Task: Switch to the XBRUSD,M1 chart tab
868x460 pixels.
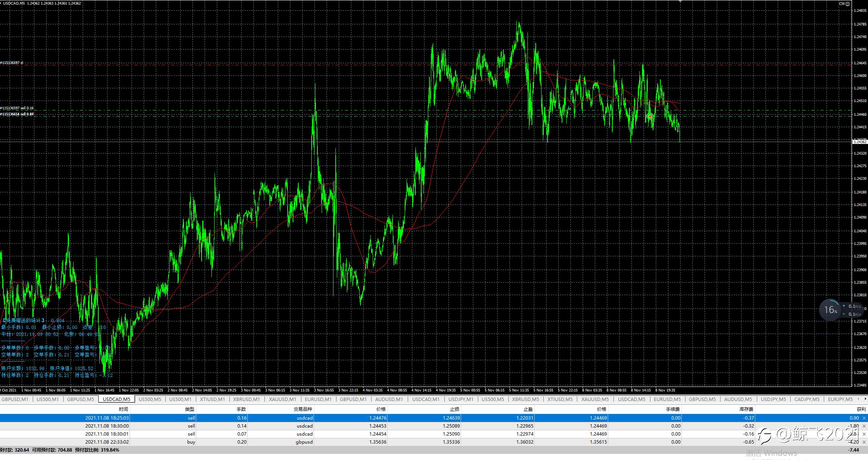Action: pos(247,399)
